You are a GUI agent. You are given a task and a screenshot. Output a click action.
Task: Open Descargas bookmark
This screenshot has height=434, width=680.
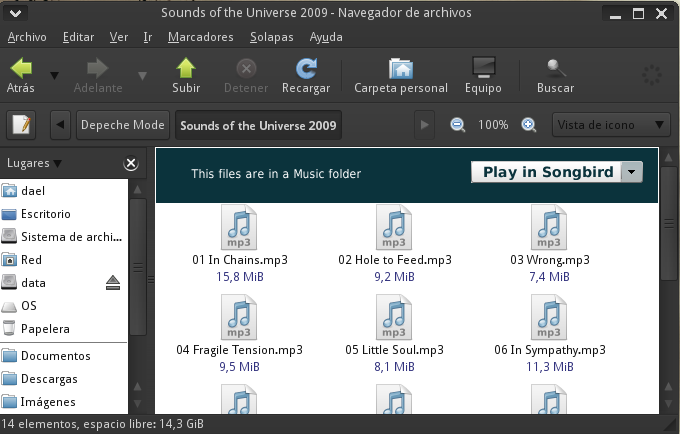pyautogui.click(x=64, y=379)
